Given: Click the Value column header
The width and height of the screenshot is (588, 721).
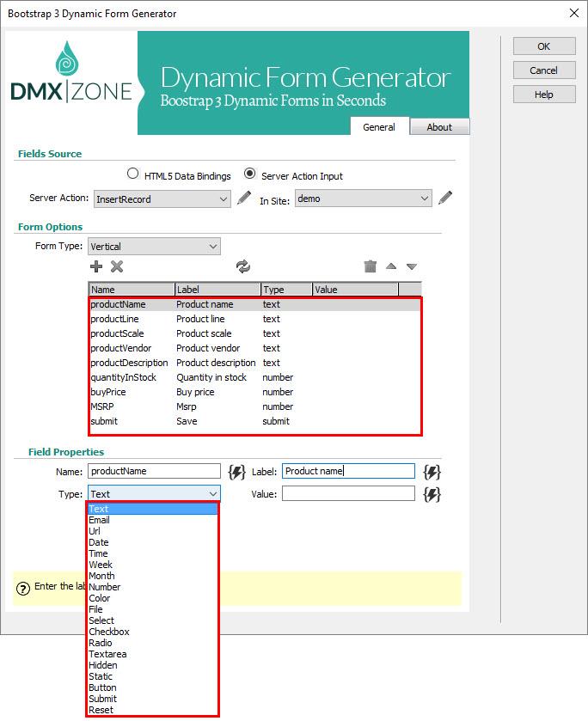Looking at the screenshot, I should coord(355,290).
